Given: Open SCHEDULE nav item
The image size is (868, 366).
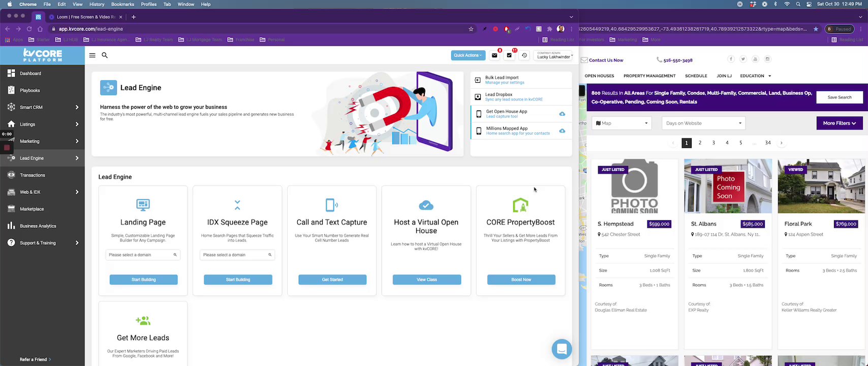Looking at the screenshot, I should pos(696,76).
